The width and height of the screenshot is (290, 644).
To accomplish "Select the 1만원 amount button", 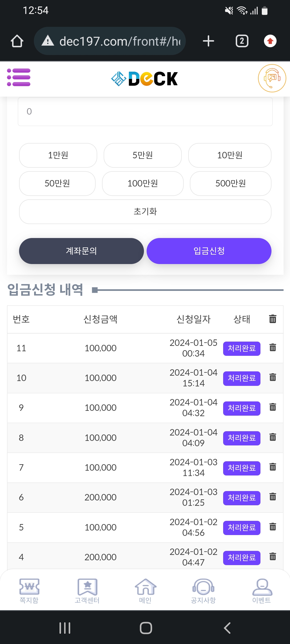I will click(58, 155).
